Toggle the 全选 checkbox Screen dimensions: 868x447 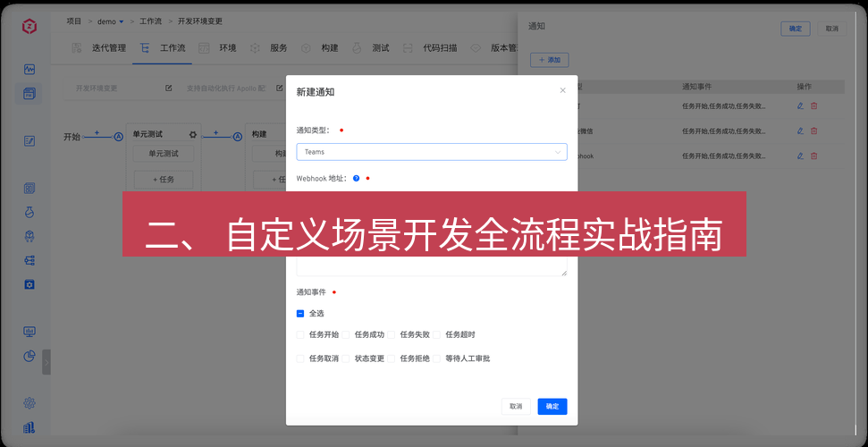tap(300, 314)
